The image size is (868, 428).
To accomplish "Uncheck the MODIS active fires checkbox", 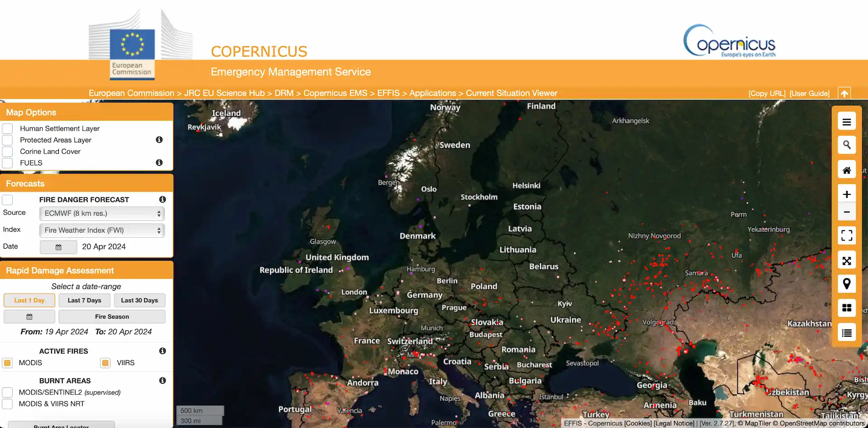I will [8, 363].
